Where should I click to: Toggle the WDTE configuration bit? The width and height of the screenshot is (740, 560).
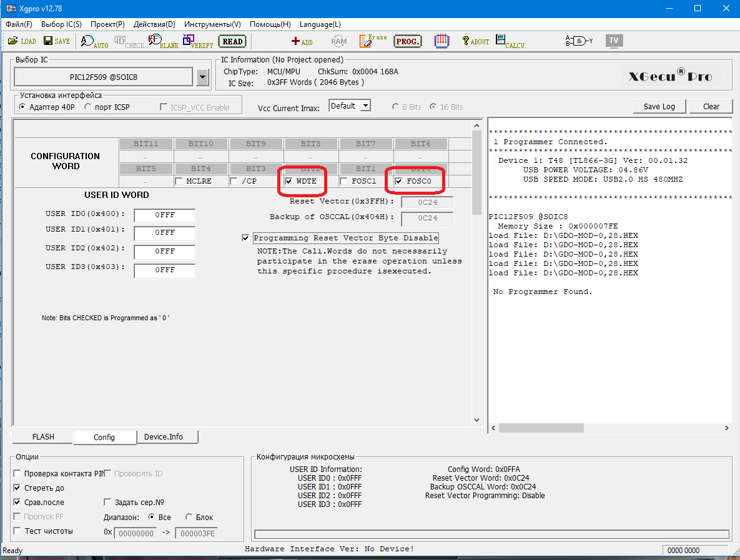coord(289,182)
